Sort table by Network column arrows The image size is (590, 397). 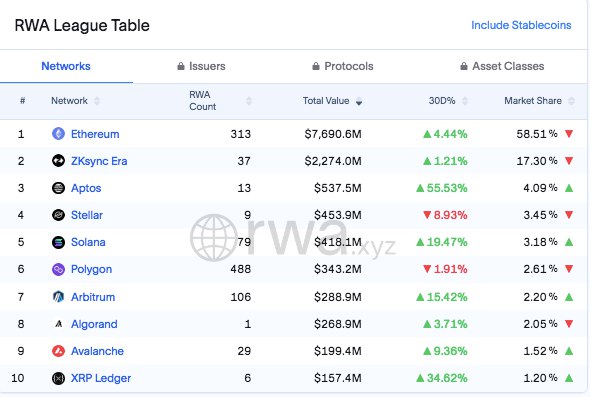pos(97,101)
